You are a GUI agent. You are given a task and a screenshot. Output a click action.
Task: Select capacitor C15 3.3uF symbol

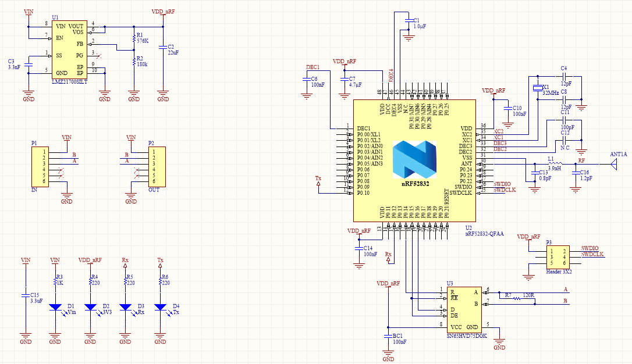point(26,295)
